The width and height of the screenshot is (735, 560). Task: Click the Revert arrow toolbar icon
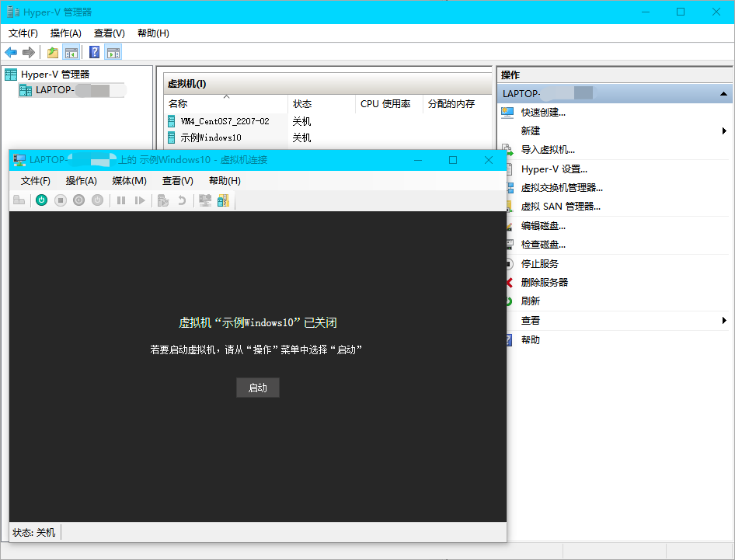pos(182,200)
